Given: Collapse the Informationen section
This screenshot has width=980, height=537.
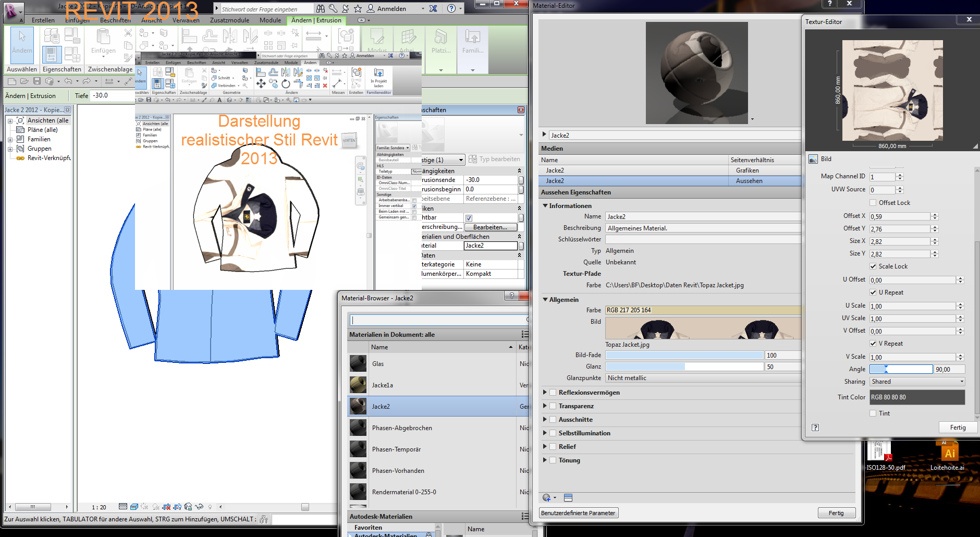Looking at the screenshot, I should (x=545, y=206).
